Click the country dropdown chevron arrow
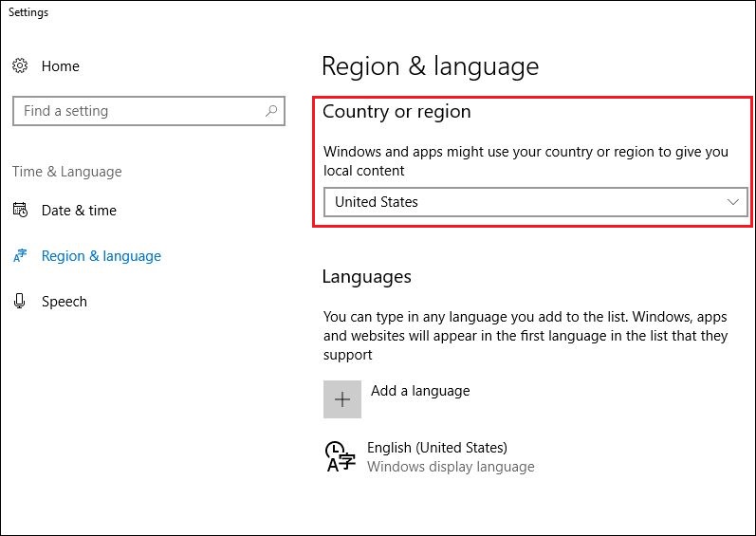This screenshot has height=536, width=756. coord(733,202)
